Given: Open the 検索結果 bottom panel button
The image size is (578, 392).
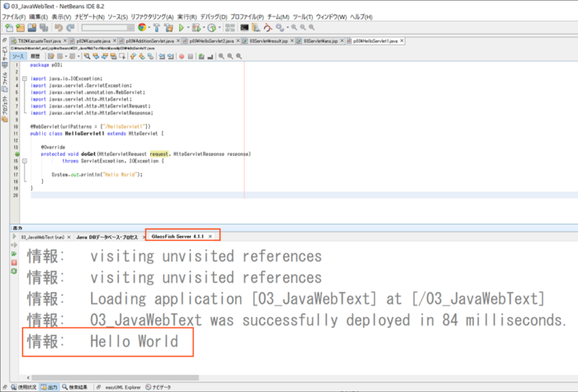Looking at the screenshot, I should 75,387.
